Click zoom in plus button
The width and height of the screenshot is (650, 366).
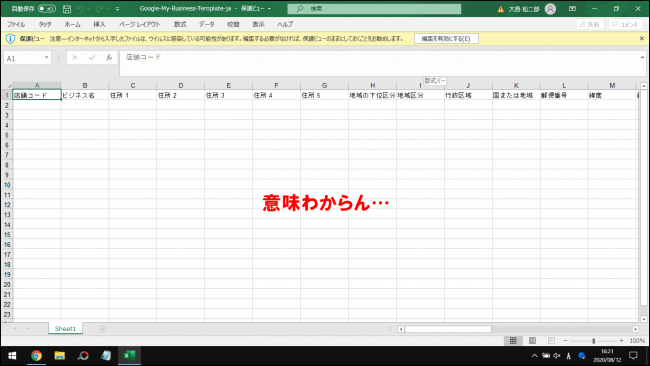[x=621, y=341]
